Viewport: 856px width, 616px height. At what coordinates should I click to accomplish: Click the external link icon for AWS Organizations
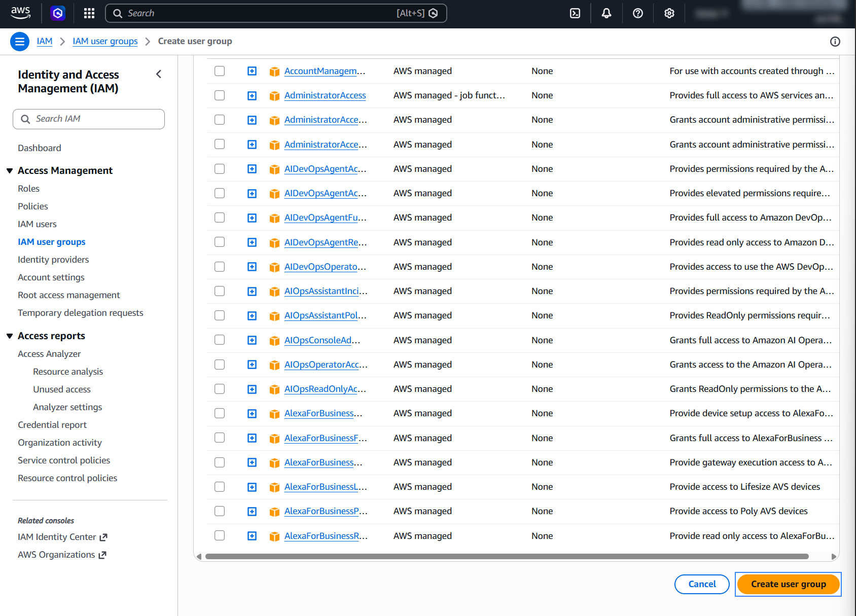[x=102, y=555]
